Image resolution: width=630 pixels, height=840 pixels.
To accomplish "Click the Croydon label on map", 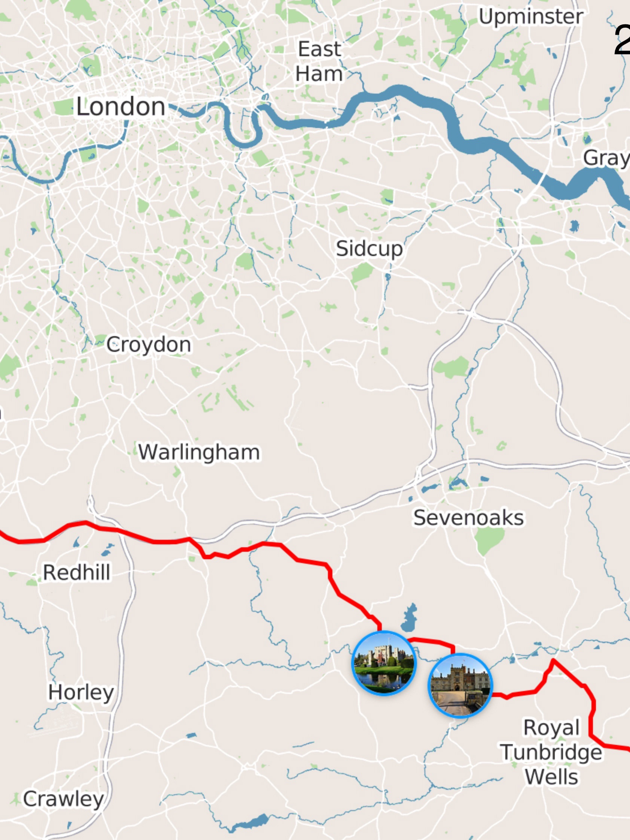I will (x=149, y=345).
